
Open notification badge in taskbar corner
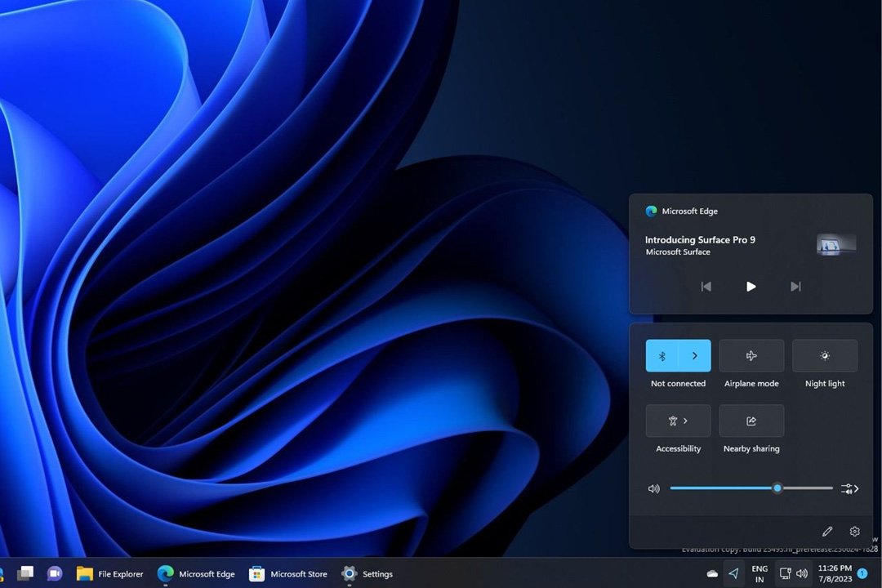click(862, 573)
